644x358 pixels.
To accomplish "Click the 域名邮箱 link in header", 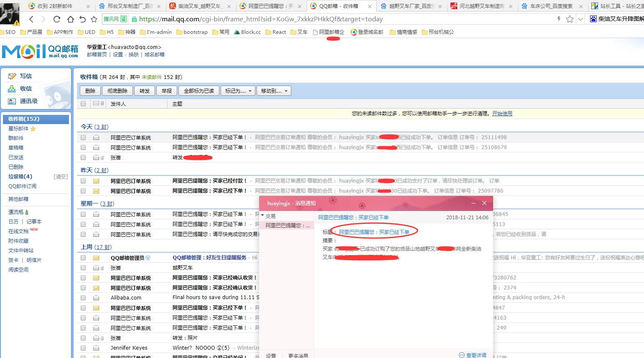I will pos(154,55).
